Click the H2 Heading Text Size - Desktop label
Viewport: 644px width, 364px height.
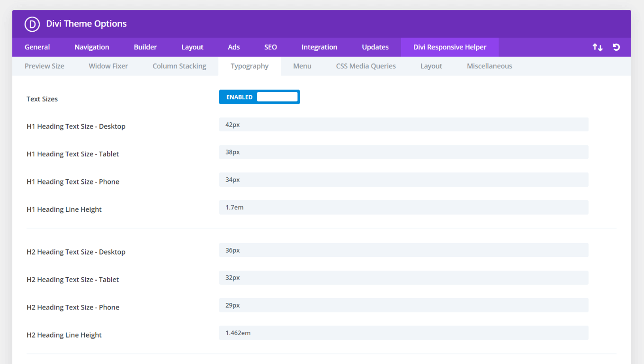pyautogui.click(x=76, y=252)
